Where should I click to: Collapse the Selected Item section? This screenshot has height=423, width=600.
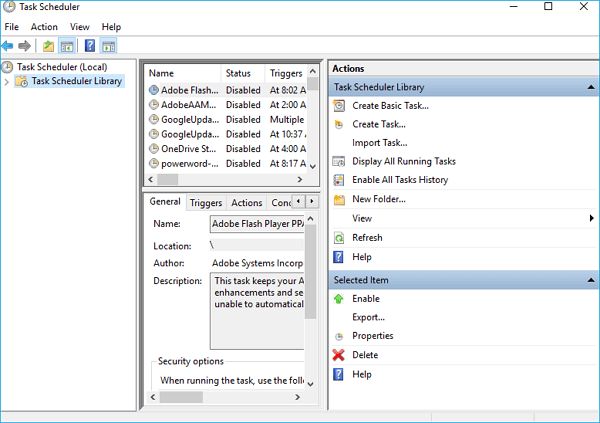(589, 280)
